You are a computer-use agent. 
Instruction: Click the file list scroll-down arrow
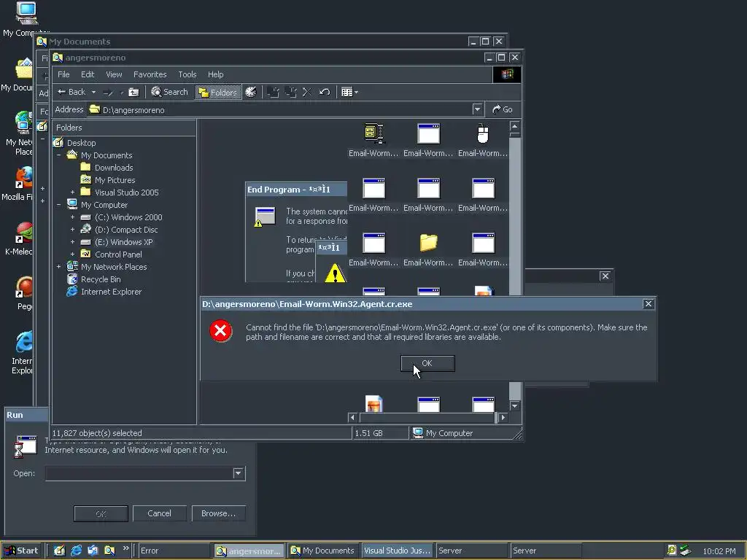click(514, 405)
